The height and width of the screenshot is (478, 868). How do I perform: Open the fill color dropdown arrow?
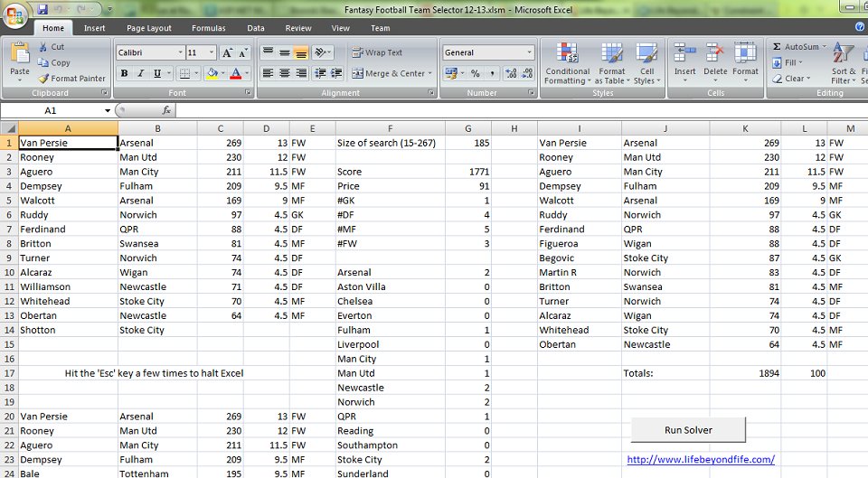pos(223,73)
